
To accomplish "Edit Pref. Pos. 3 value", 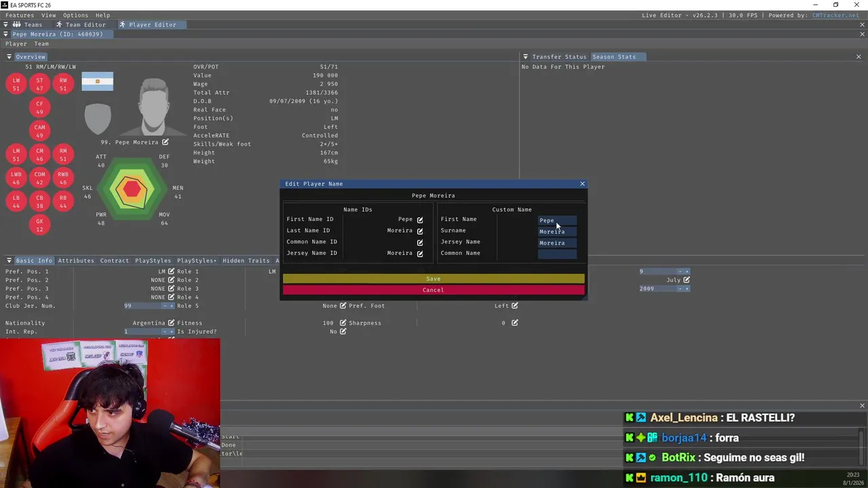I will pos(171,289).
